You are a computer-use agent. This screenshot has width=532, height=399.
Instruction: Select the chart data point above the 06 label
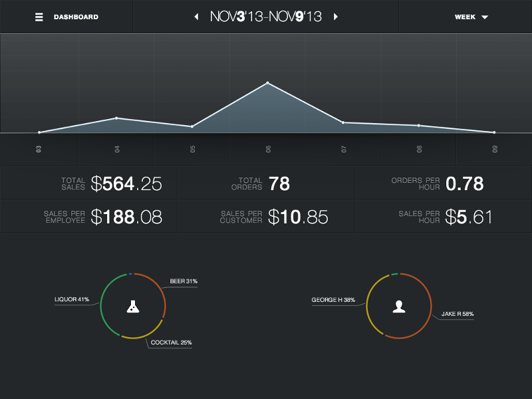coord(267,82)
